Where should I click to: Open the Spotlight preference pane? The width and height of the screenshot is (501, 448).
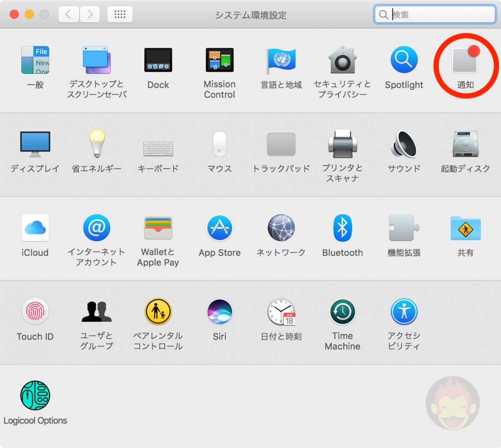(404, 61)
